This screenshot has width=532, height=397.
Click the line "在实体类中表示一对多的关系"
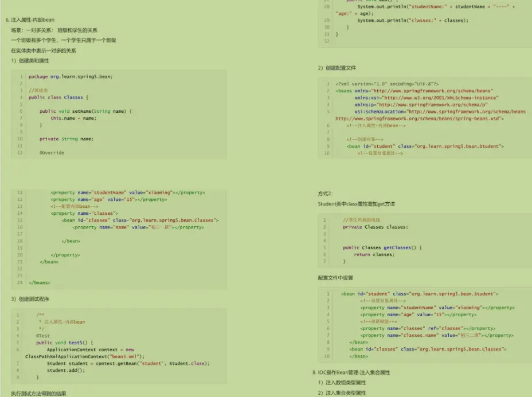[x=44, y=50]
